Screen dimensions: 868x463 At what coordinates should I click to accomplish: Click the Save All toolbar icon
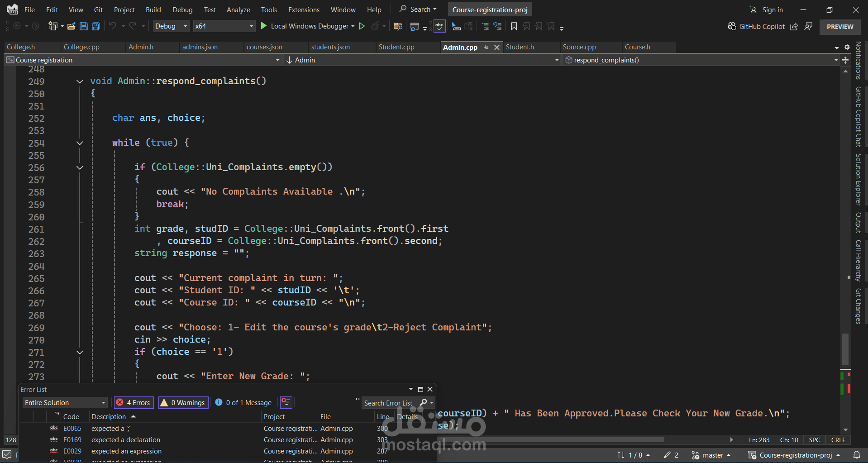pyautogui.click(x=96, y=26)
